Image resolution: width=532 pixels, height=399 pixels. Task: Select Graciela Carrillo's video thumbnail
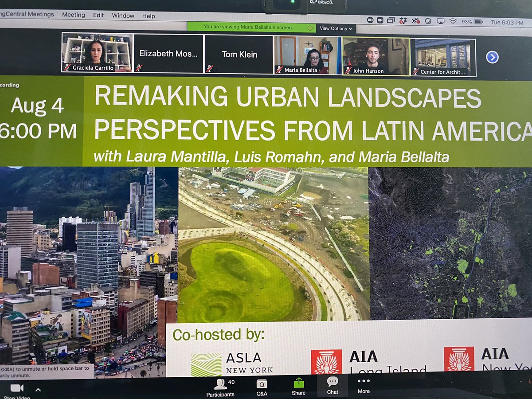click(x=97, y=52)
